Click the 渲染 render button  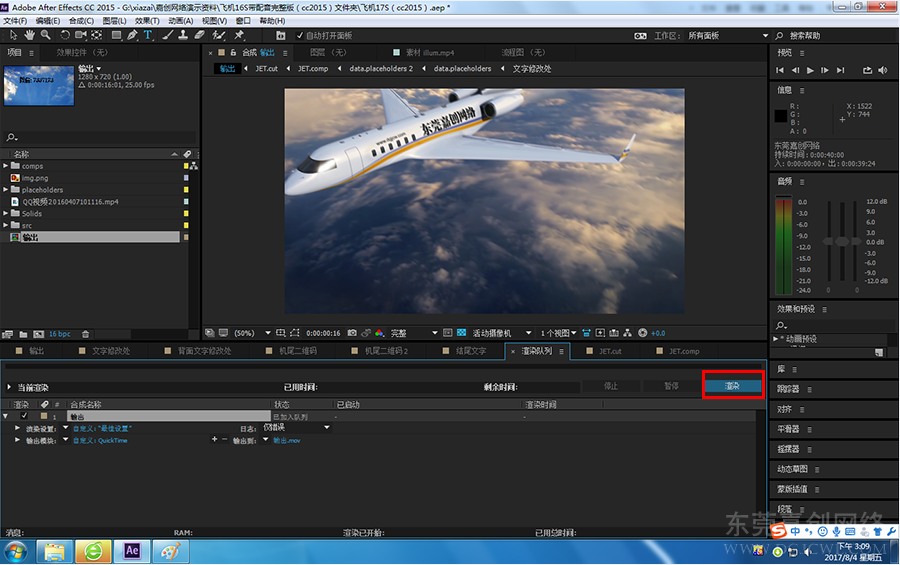pyautogui.click(x=732, y=386)
